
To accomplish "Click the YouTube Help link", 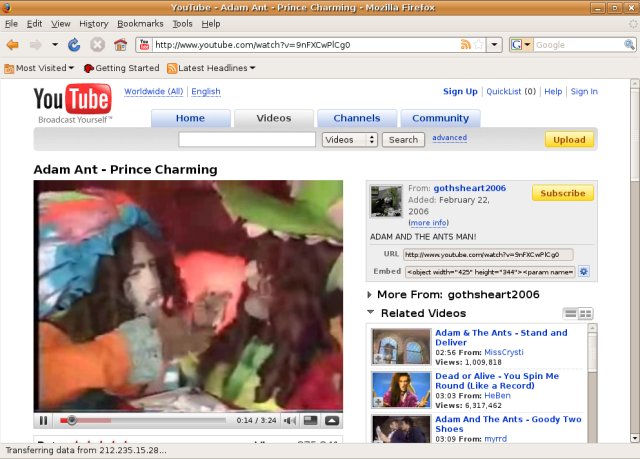I will (553, 91).
